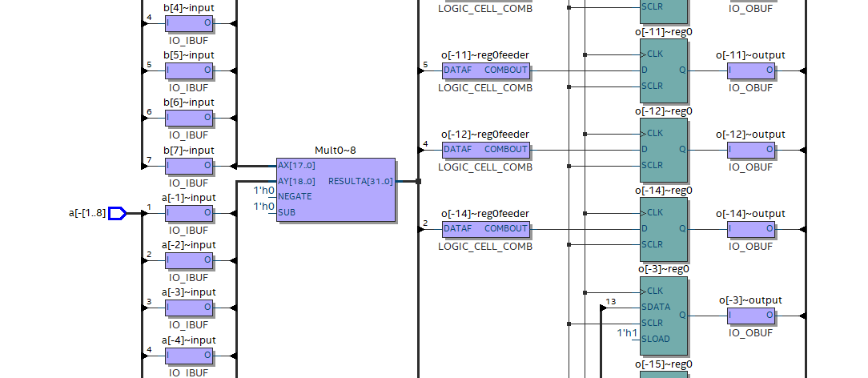The width and height of the screenshot is (868, 378).
Task: Click the AY[18..0] port on Mult0~8
Action: point(297,182)
